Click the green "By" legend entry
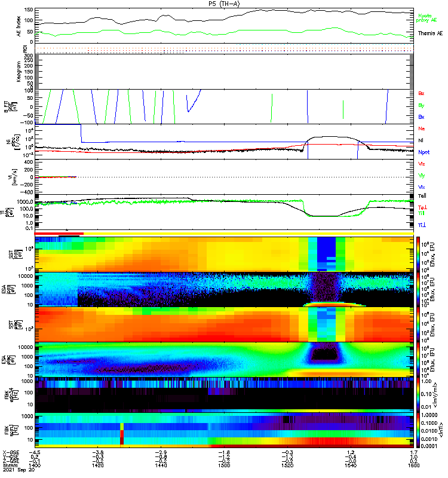Viewport: 448px width, 478px height. 421,105
